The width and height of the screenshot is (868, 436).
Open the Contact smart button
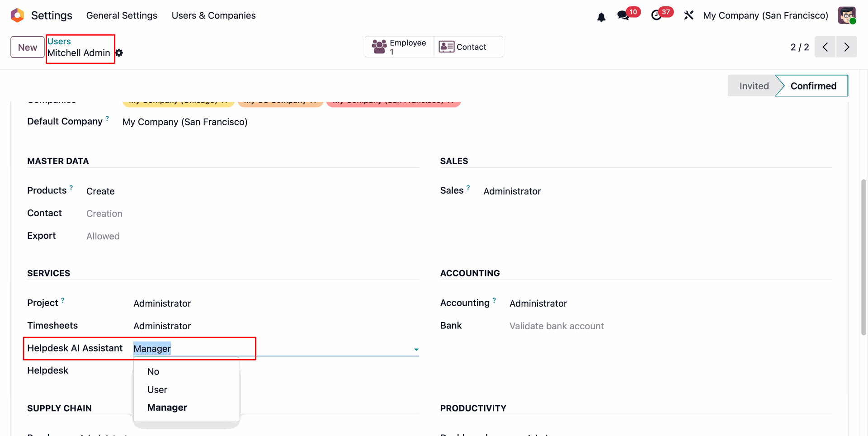click(468, 47)
